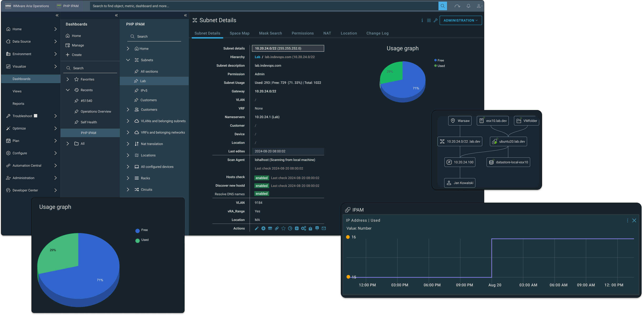
Task: Click the three-dot menu in IPAM chart panel
Action: pos(627,220)
